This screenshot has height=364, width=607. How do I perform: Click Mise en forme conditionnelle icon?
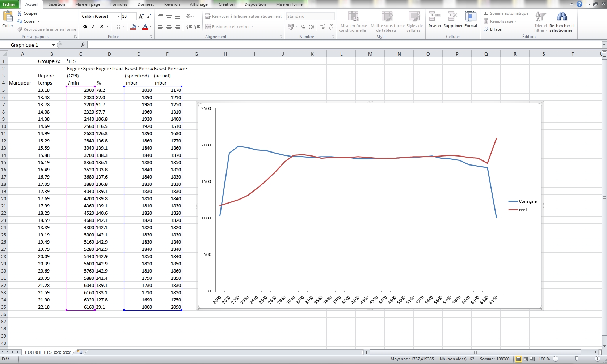pos(353,17)
